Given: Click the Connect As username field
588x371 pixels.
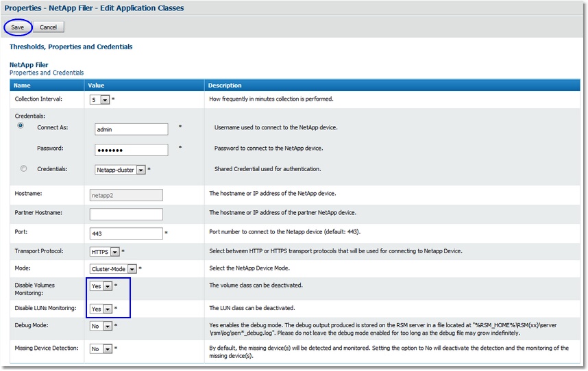Looking at the screenshot, I should coord(132,129).
